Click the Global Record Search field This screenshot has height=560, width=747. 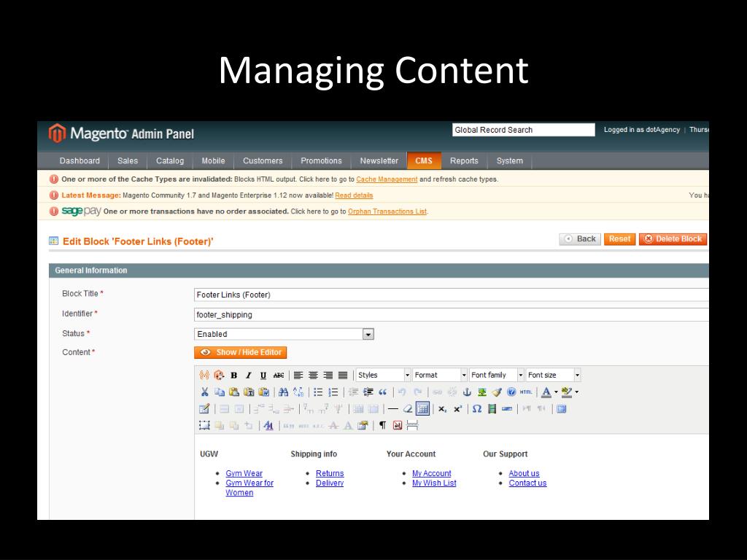[524, 130]
